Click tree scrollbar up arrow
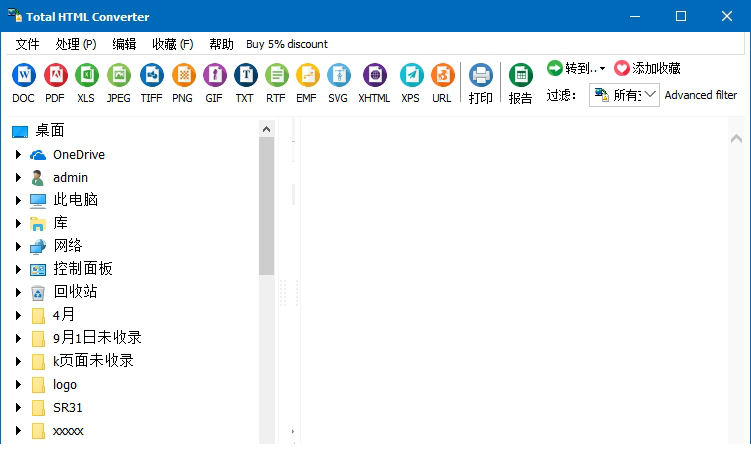This screenshot has width=751, height=461. [x=266, y=129]
